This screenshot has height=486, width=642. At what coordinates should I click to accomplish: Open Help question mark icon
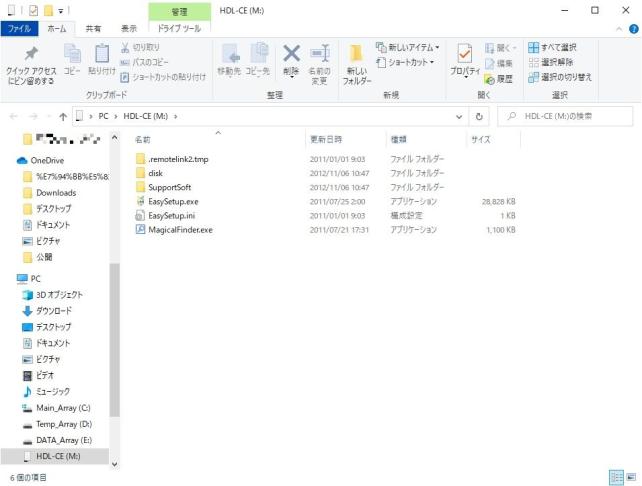(x=633, y=29)
